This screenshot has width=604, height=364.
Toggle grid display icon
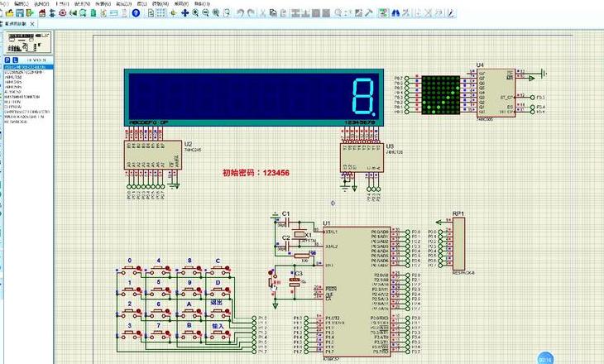pyautogui.click(x=161, y=13)
